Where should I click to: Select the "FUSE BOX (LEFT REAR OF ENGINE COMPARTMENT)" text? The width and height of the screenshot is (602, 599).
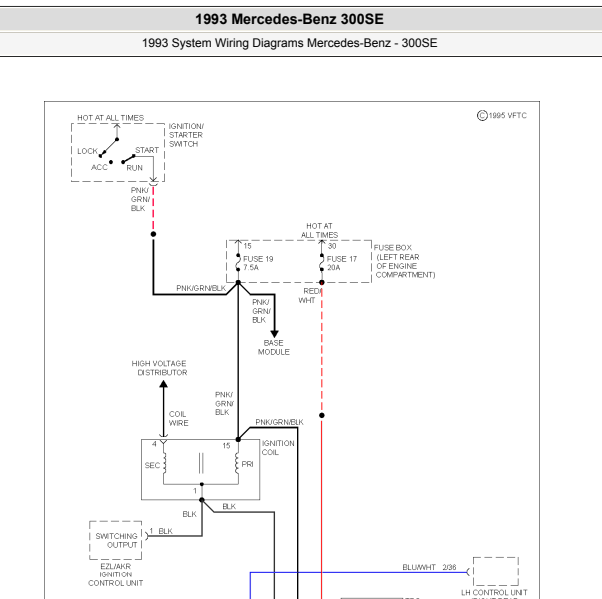pos(405,261)
